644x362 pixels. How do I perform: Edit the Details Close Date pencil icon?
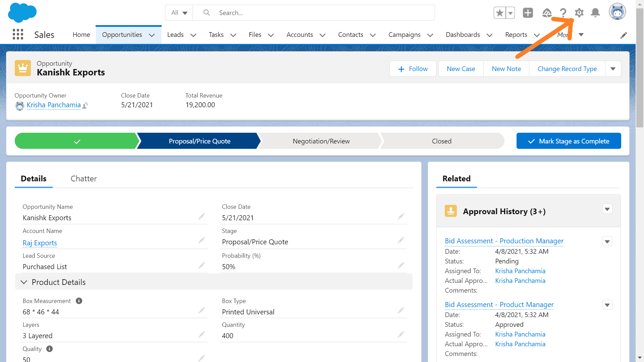pos(401,217)
